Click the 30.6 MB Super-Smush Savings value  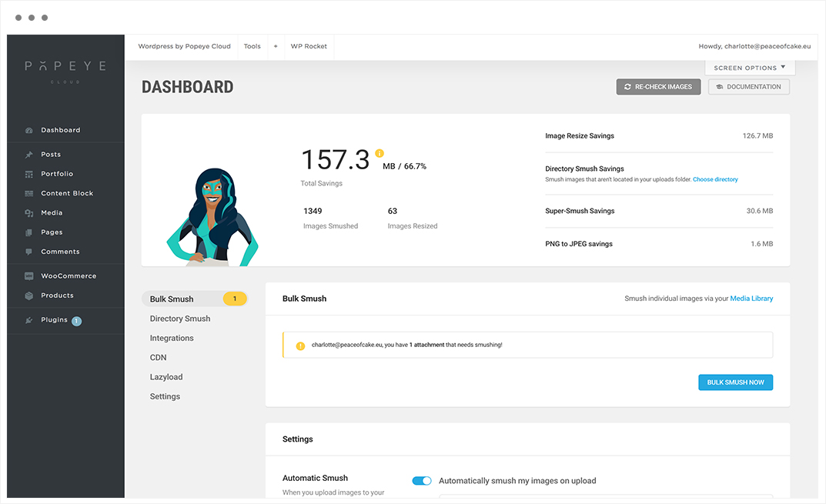coord(760,211)
